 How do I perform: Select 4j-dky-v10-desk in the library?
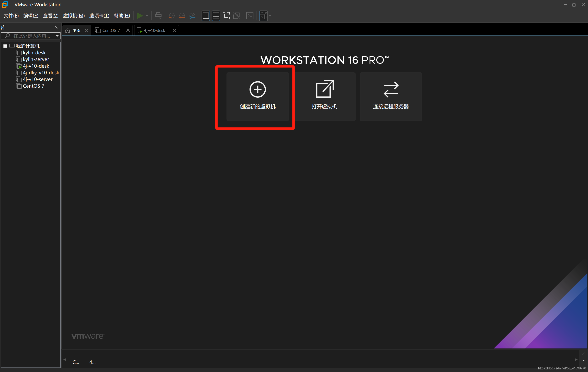coord(41,73)
